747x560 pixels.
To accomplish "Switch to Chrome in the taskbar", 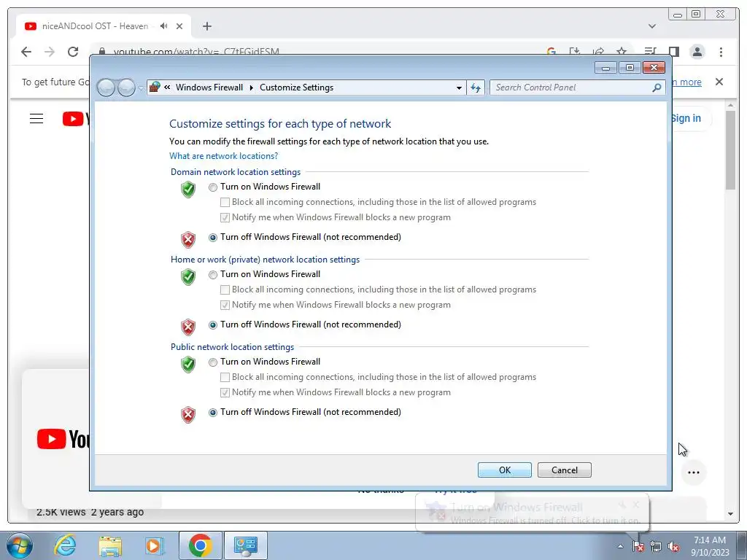I will [x=200, y=545].
